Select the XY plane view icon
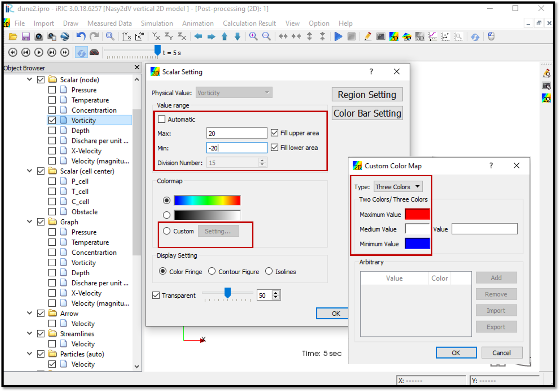 (156, 36)
